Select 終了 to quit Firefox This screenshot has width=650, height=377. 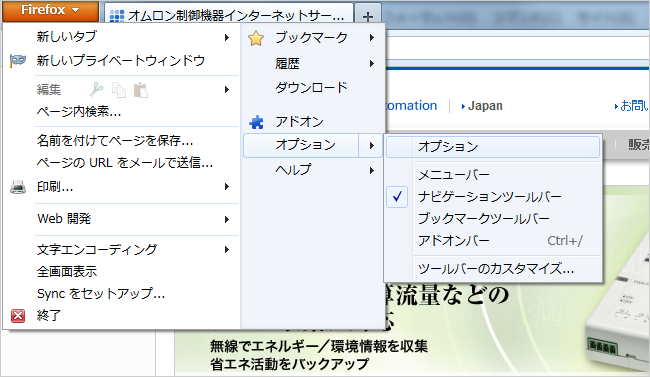(x=49, y=316)
